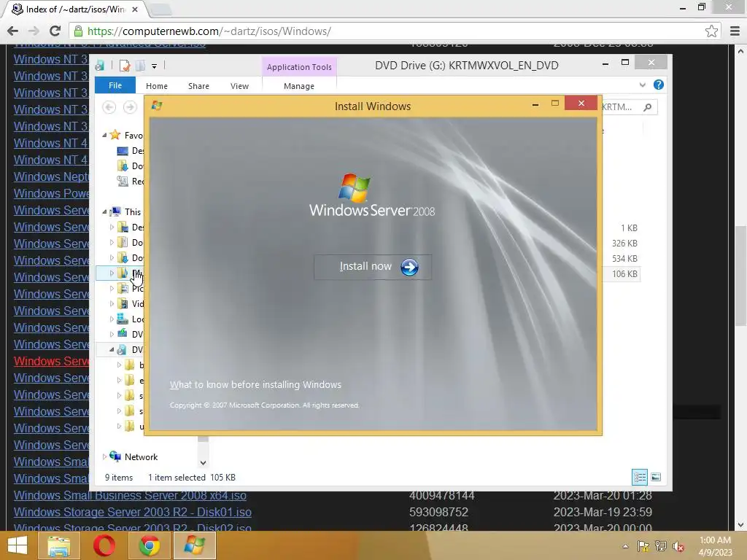Click the New folder quick access icon

point(141,66)
